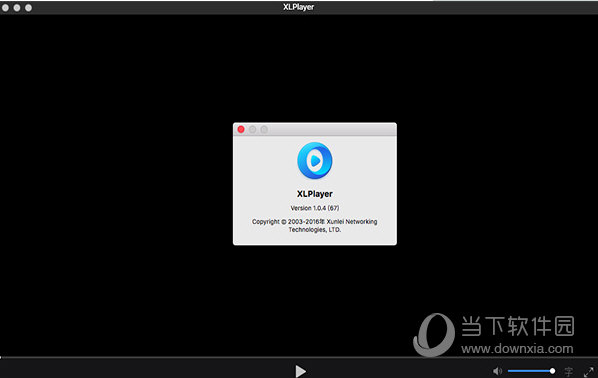Select the Version 1.0.4 (67) text
The image size is (598, 378).
[315, 208]
